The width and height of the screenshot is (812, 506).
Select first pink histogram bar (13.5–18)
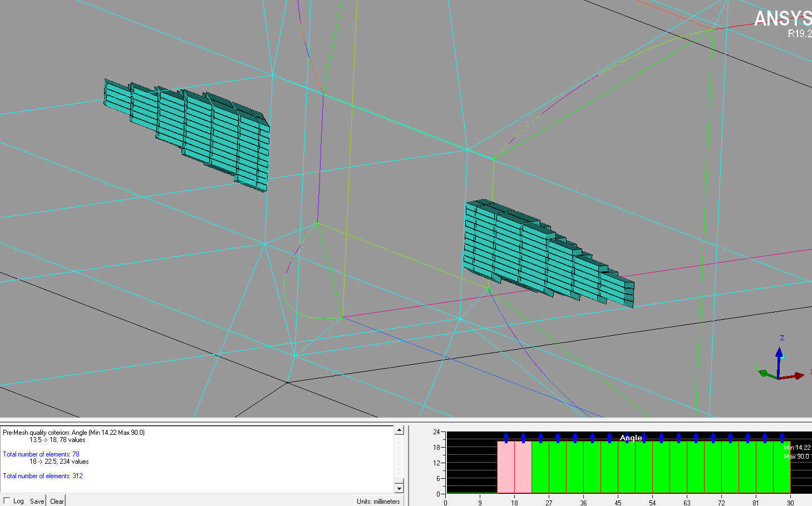[x=505, y=467]
